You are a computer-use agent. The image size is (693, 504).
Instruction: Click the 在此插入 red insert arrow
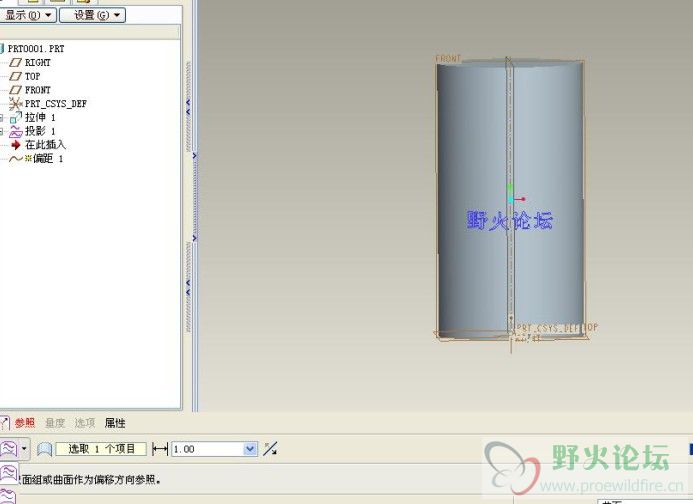16,145
